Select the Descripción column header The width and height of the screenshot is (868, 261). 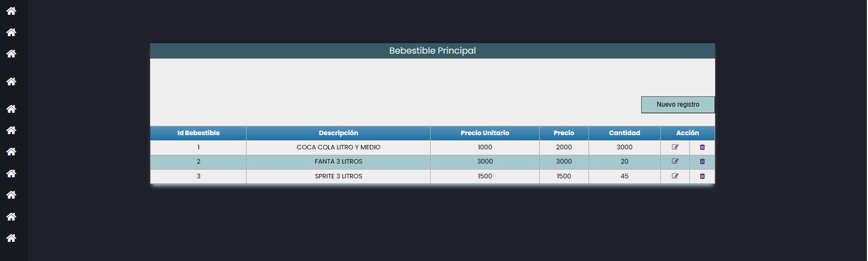(338, 133)
